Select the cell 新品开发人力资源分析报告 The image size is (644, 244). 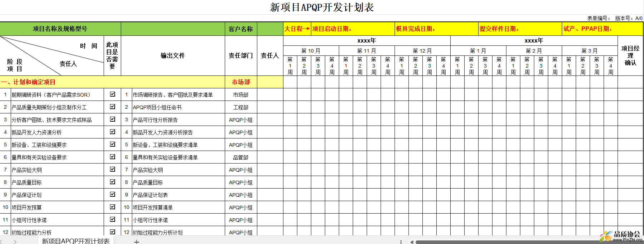pos(178,132)
